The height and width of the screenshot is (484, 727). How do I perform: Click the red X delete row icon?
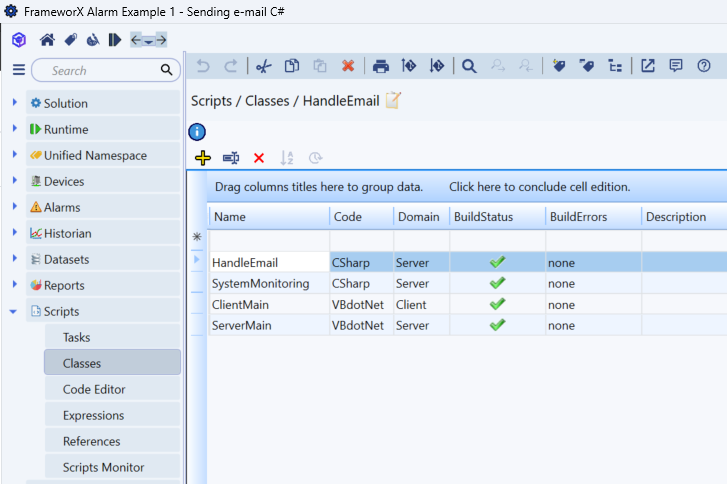tap(259, 158)
